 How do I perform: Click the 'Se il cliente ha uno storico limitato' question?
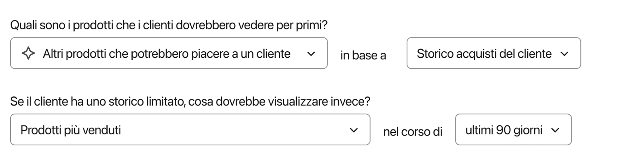point(190,101)
